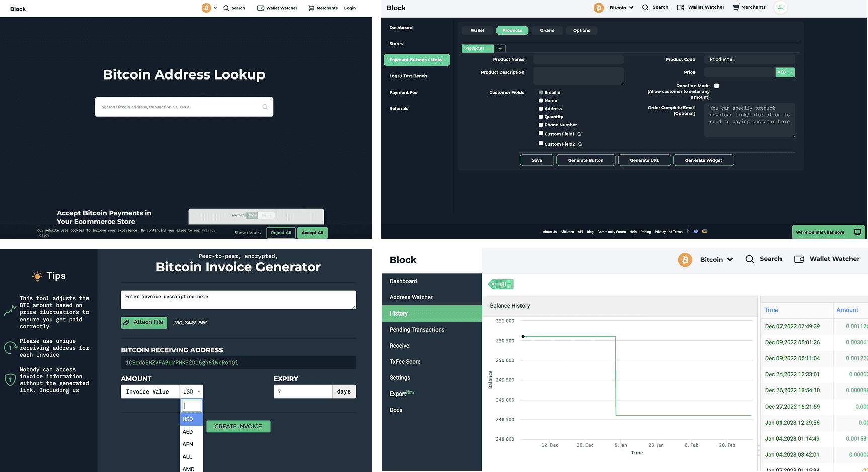Viewport: 868px width, 472px height.
Task: Enable the Emailid customer field checkbox
Action: [x=541, y=92]
